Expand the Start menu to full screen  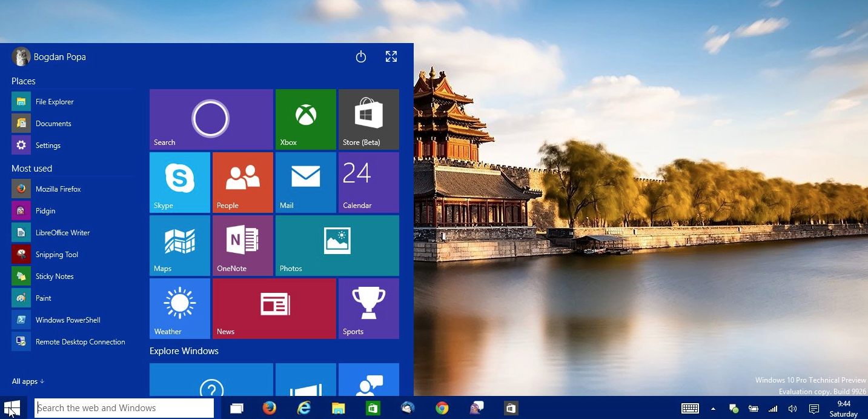(391, 57)
